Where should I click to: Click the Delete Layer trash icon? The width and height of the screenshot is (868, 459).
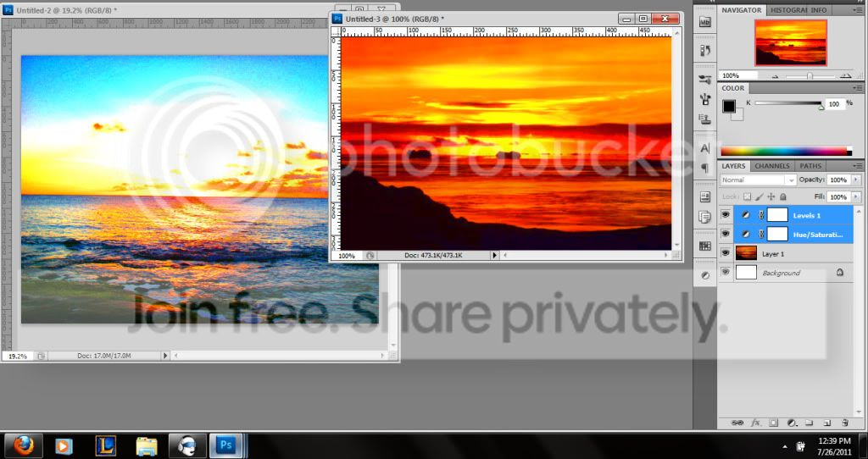coord(845,423)
